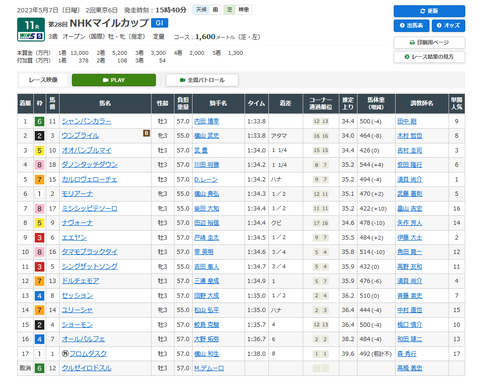Open レース結果の見方 help button
The height and width of the screenshot is (384, 480).
(x=429, y=57)
